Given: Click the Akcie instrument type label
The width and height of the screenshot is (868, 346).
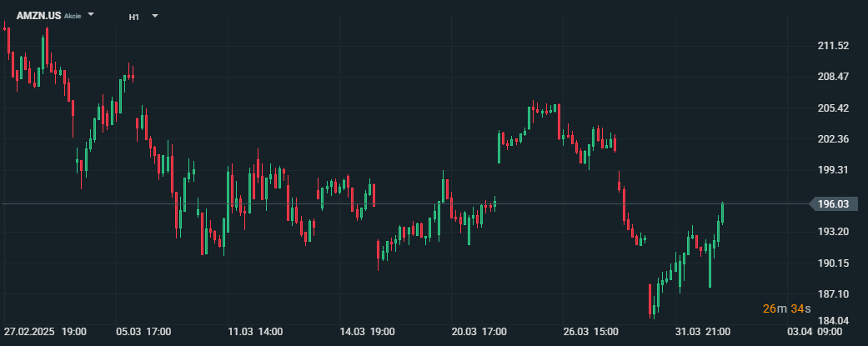Looking at the screenshot, I should pos(73,16).
